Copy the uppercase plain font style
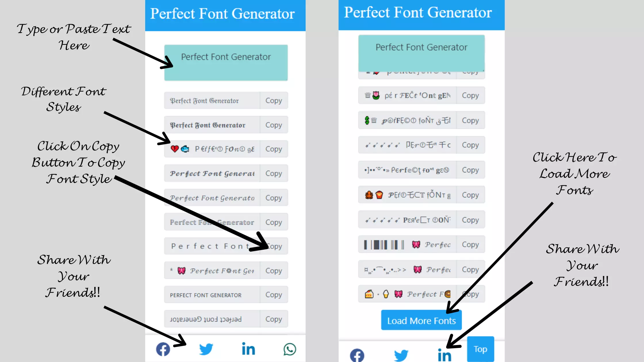The width and height of the screenshot is (644, 362). 273,295
